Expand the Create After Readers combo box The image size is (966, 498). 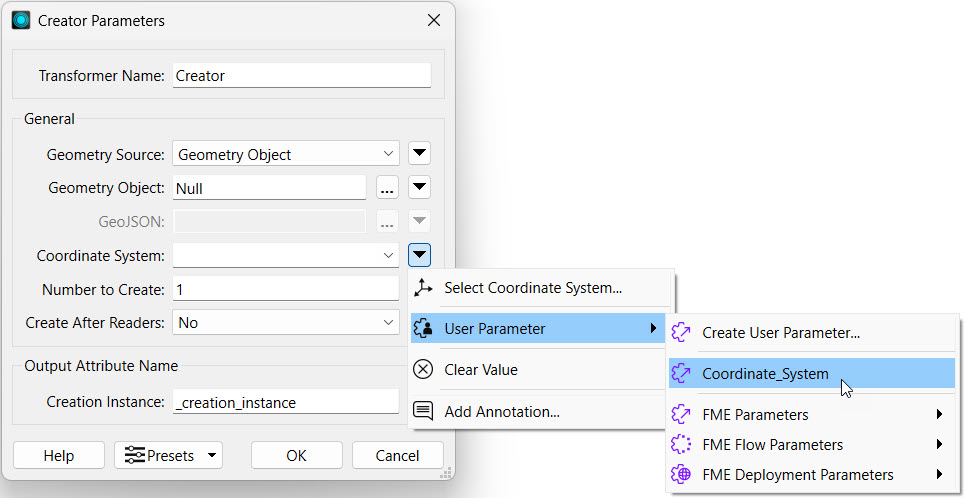286,323
